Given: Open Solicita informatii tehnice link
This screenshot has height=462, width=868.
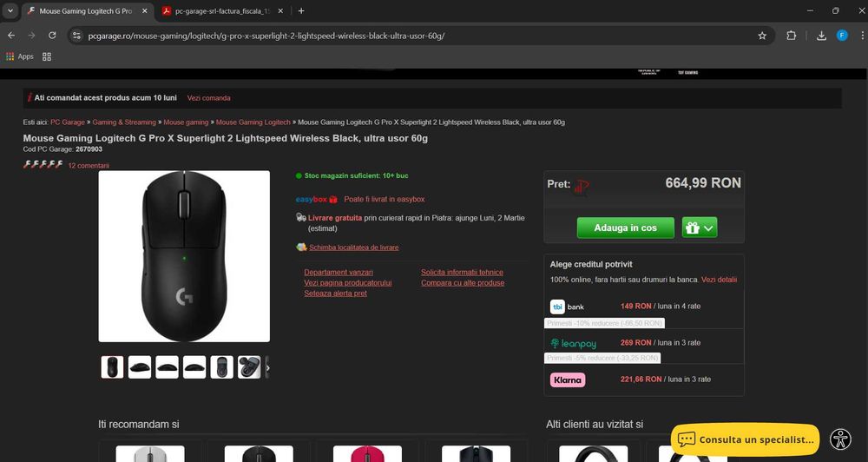Looking at the screenshot, I should click(x=463, y=273).
